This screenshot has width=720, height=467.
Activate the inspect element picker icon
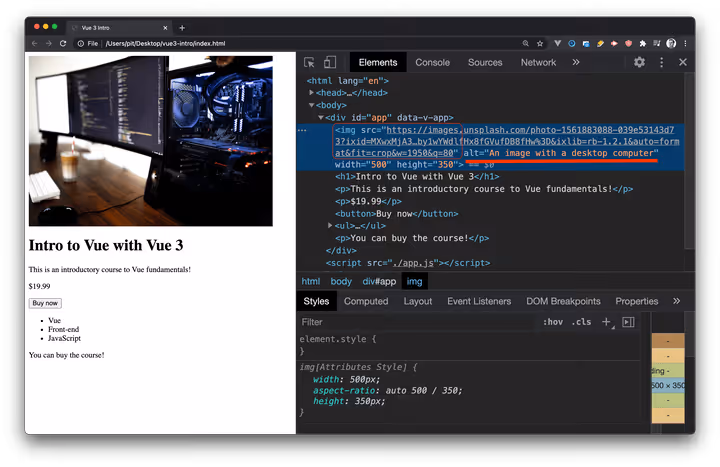309,62
